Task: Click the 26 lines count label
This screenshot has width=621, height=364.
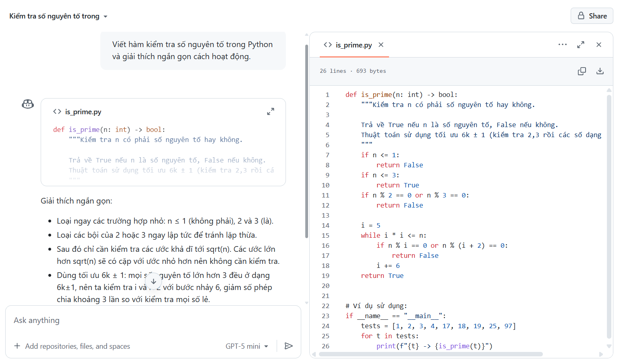Action: 333,71
